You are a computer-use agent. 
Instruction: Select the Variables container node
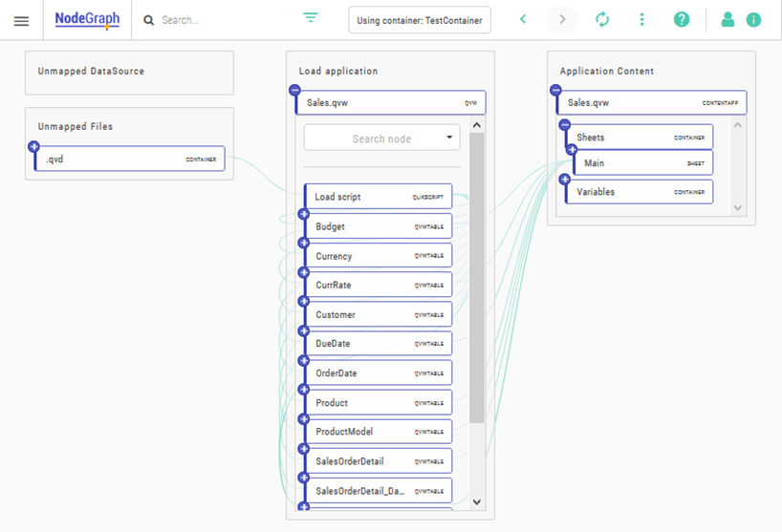tap(640, 192)
